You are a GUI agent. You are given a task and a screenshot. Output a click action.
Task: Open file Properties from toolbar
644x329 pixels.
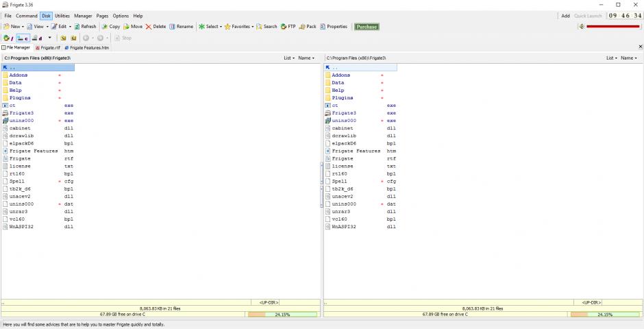tap(334, 26)
